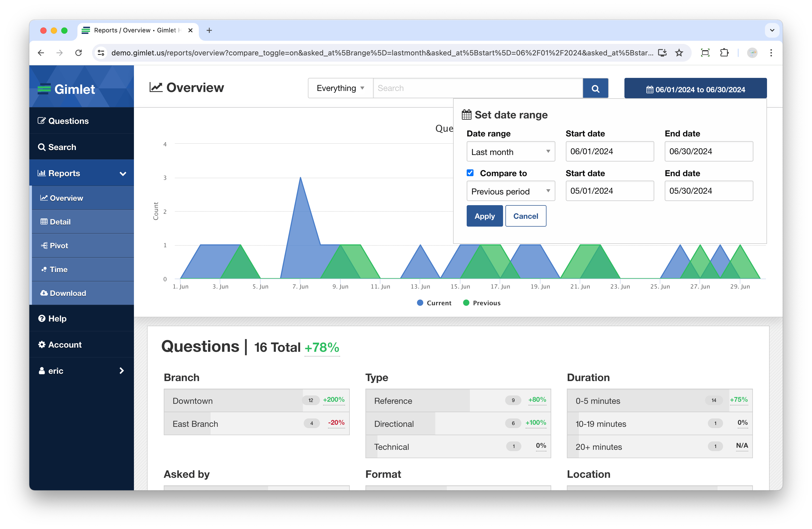Viewport: 812px width, 529px height.
Task: Click the magnifier search button
Action: point(595,88)
